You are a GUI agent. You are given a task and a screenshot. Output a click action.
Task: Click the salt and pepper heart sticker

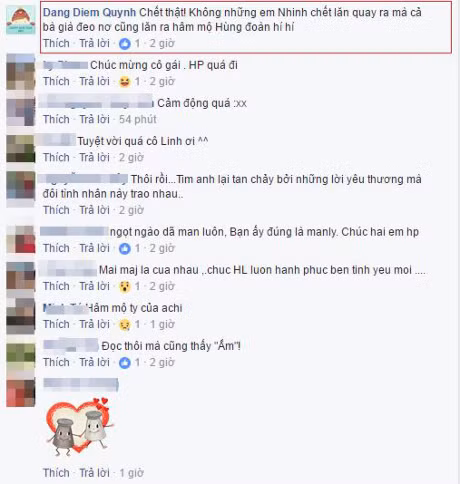tap(80, 427)
